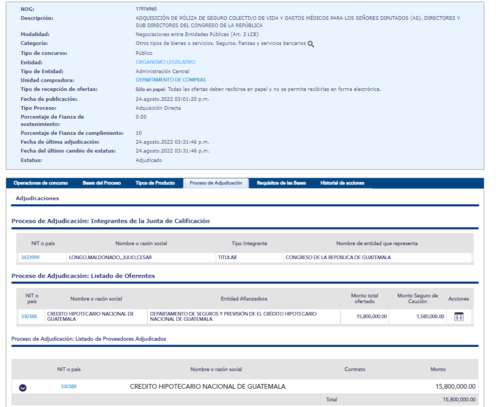Open NIT 330388 in Listado de Oferentes
The height and width of the screenshot is (407, 500).
pos(29,316)
